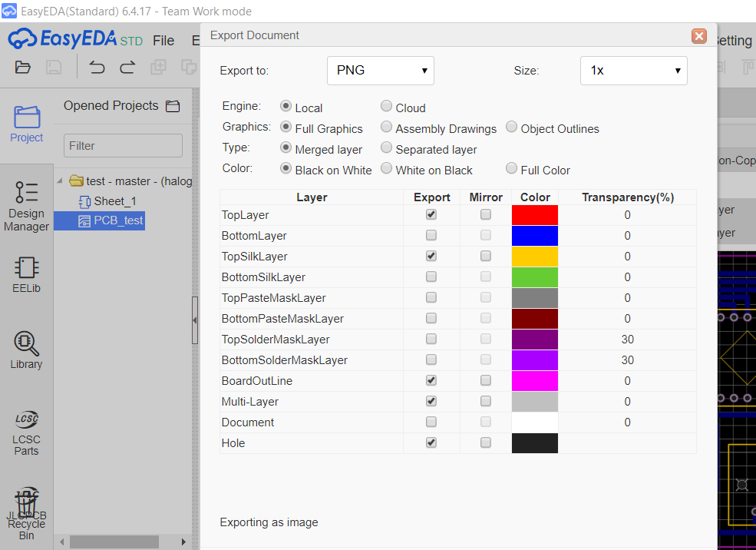Open Sheet_1 in the project tree
Screen dimensions: 756x550
coord(115,201)
